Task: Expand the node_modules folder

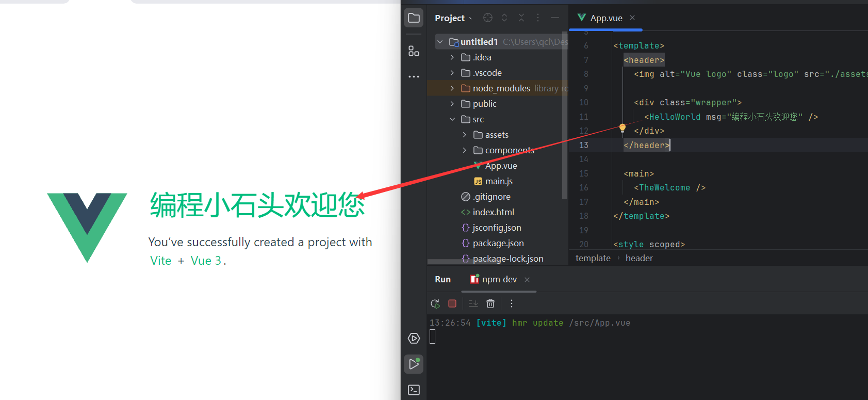Action: coord(452,88)
